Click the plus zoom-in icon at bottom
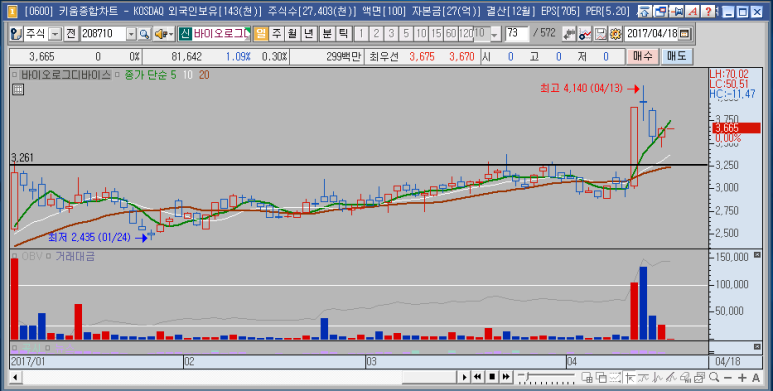This screenshot has width=773, height=391. click(x=742, y=378)
